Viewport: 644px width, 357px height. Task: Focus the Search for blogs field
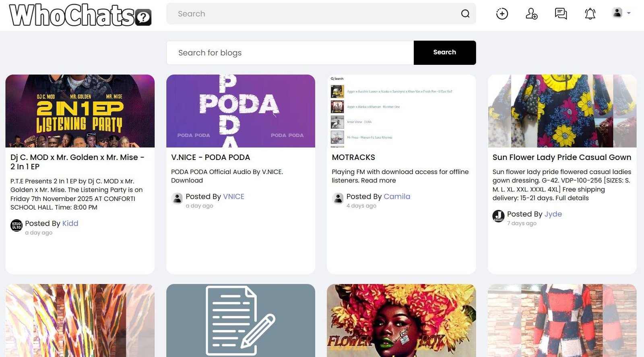pyautogui.click(x=290, y=53)
